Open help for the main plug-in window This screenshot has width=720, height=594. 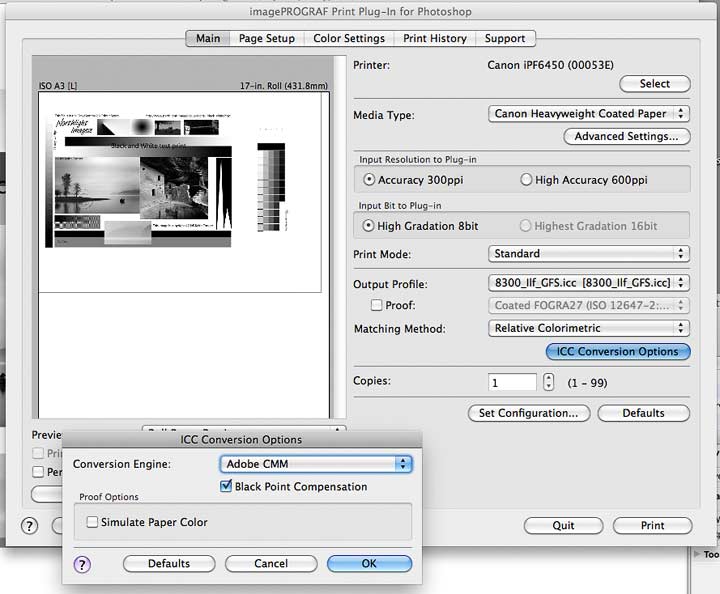coord(29,526)
